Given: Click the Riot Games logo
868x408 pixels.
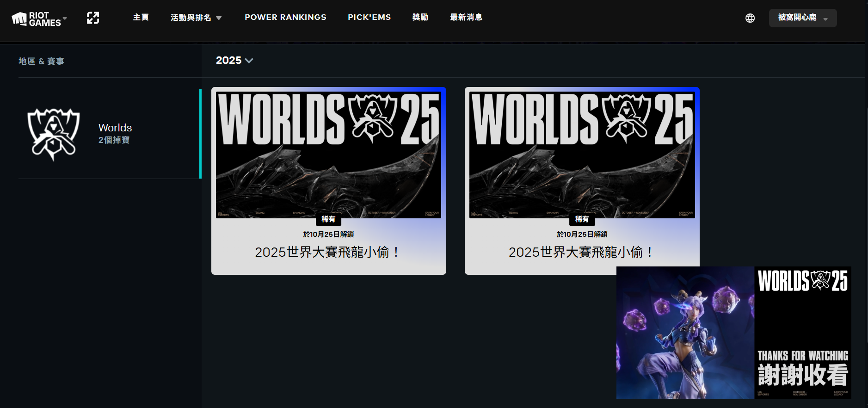Looking at the screenshot, I should point(36,19).
